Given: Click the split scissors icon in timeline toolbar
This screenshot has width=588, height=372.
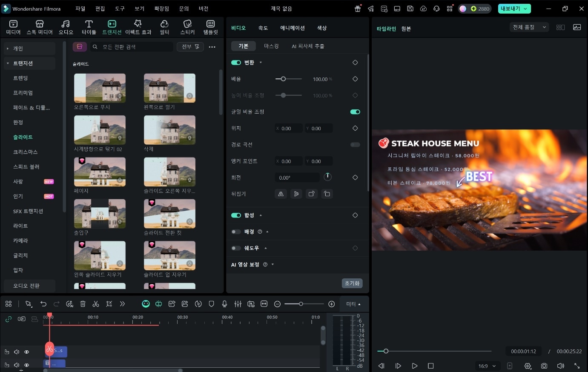Looking at the screenshot, I should 96,304.
